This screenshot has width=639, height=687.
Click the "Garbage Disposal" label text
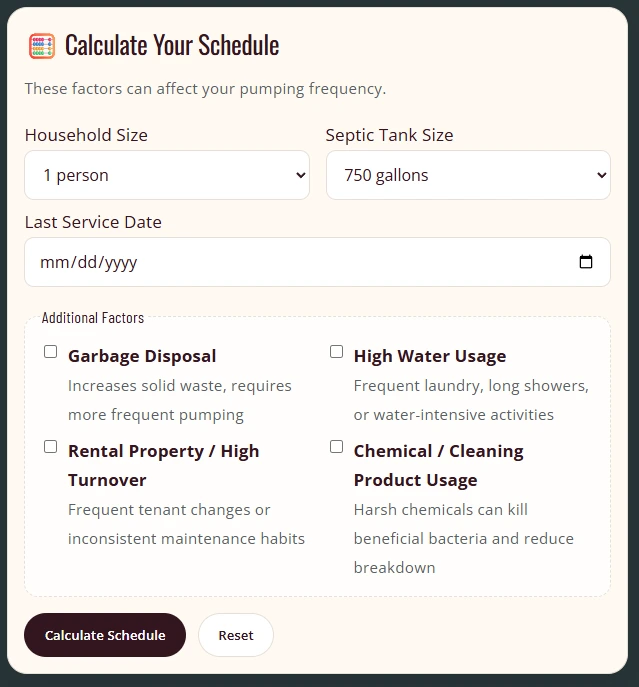[142, 356]
